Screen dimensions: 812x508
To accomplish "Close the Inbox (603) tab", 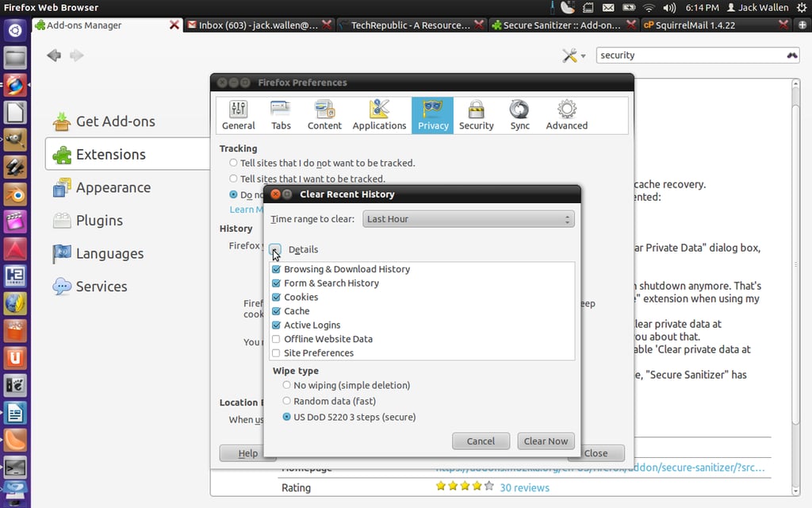I will click(x=326, y=25).
